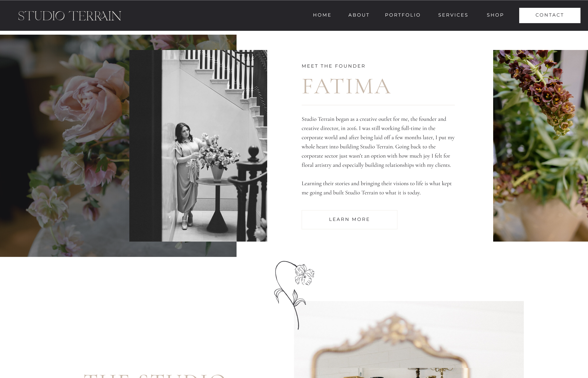Open the Home menu item
The height and width of the screenshot is (378, 588).
coord(322,15)
